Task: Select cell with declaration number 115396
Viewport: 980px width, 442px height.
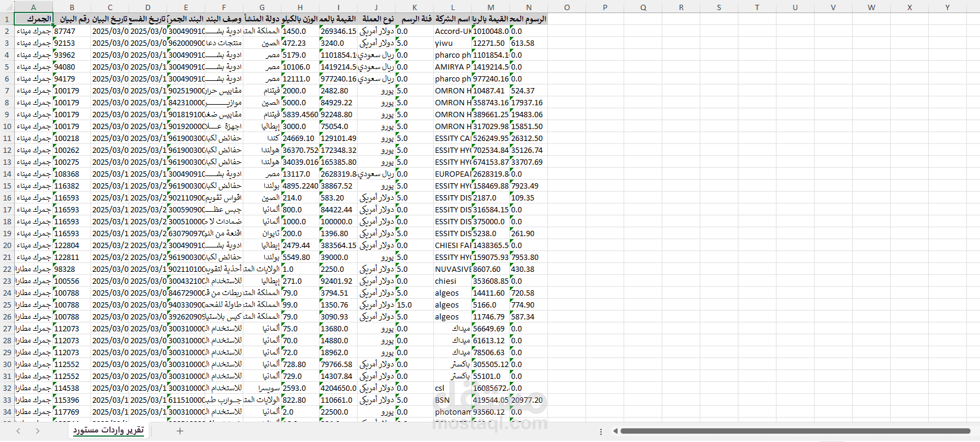Action: tap(72, 400)
